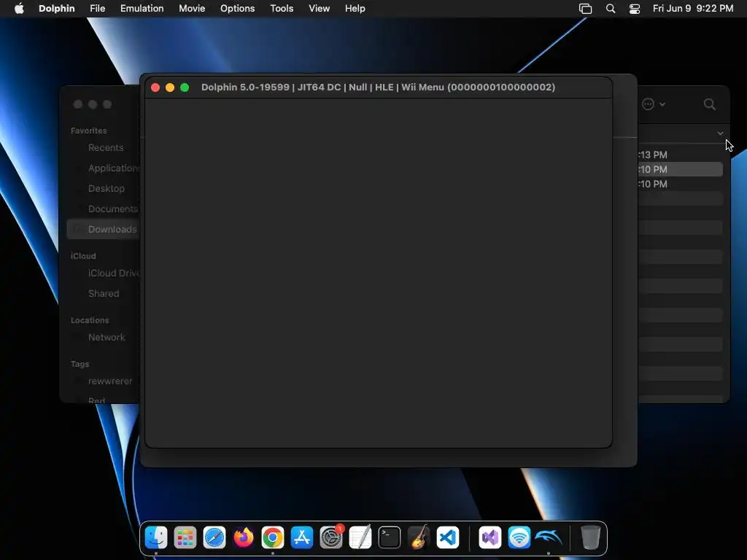Image resolution: width=747 pixels, height=560 pixels.
Task: Launch Firefox from the Dock
Action: pyautogui.click(x=244, y=537)
